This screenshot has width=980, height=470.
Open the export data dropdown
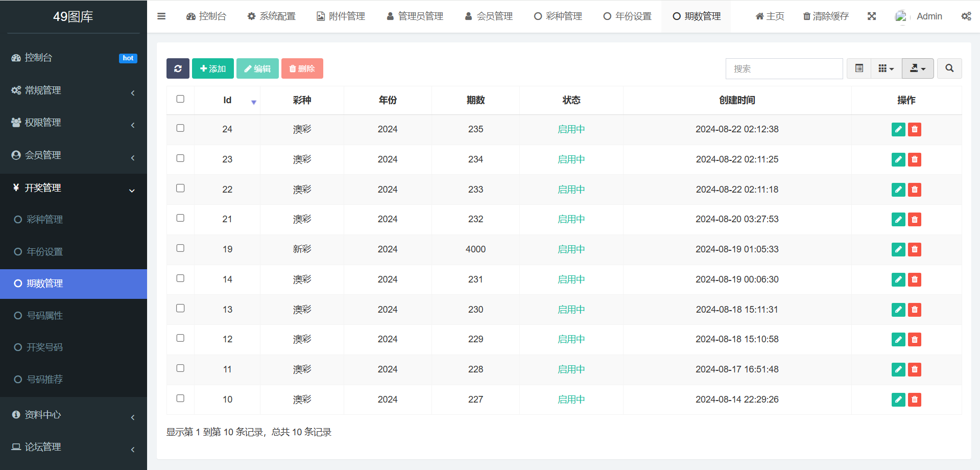point(918,68)
